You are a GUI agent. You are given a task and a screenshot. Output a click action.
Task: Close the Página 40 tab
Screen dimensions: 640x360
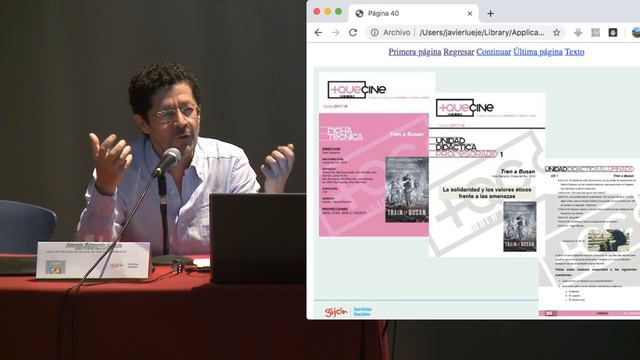470,13
